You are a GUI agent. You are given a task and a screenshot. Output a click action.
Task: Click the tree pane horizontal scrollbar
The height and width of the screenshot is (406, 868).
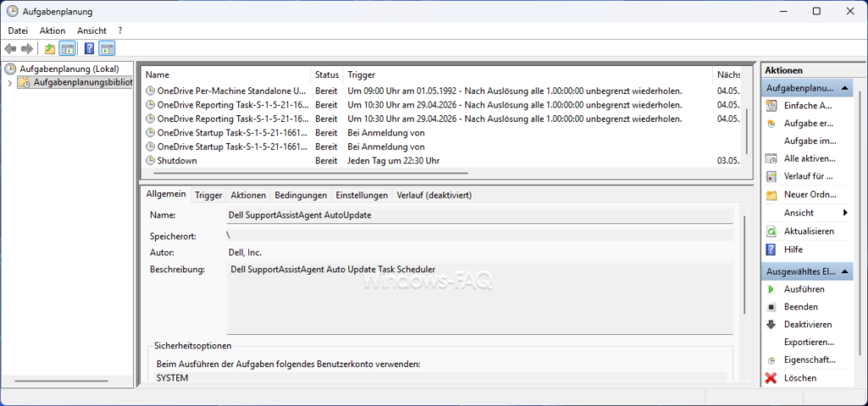[x=61, y=381]
